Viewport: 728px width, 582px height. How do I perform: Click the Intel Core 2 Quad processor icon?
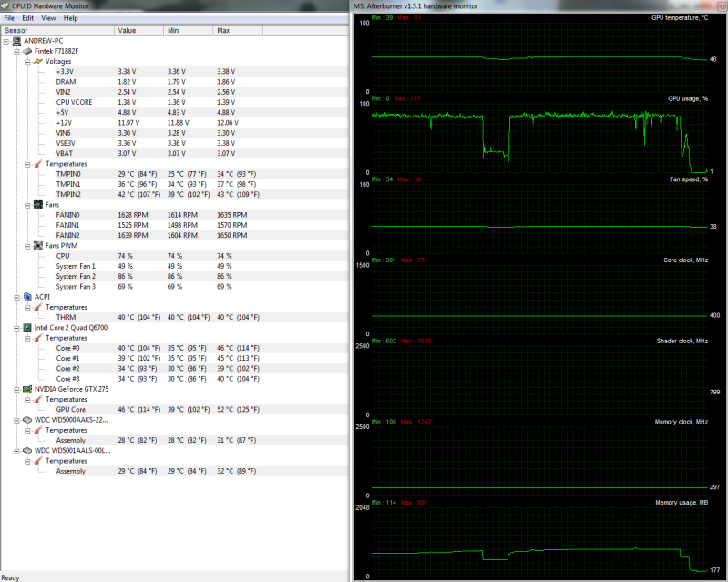pos(27,328)
